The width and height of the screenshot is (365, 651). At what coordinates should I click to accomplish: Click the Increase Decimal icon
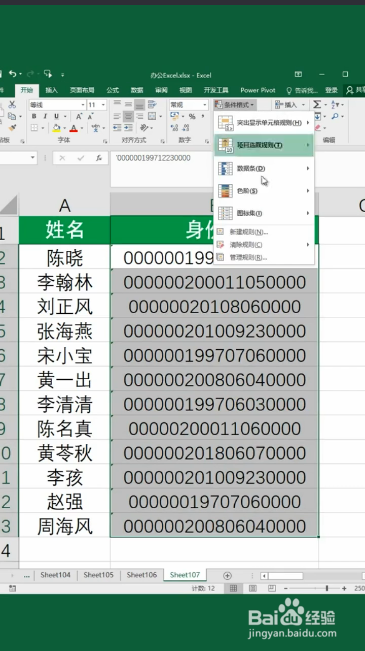(174, 128)
